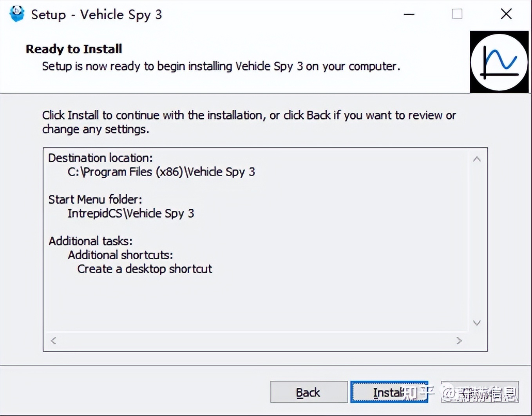Click the 'Create a desktop shortcut' text

click(145, 269)
